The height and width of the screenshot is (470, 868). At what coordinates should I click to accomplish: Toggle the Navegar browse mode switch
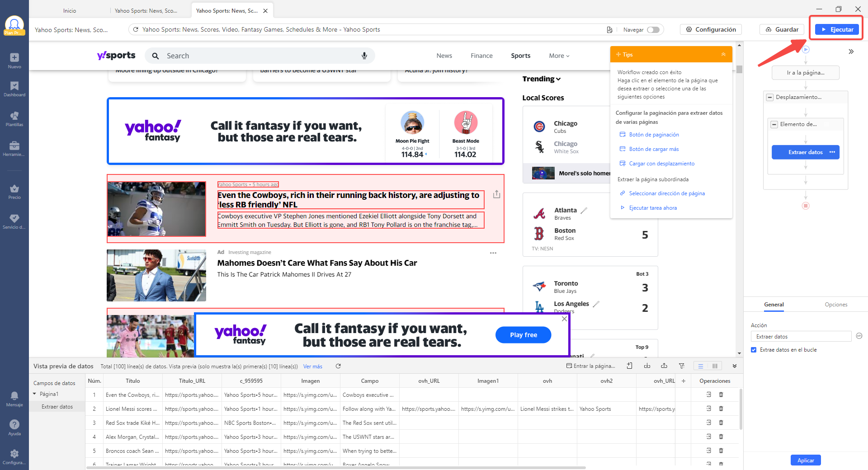[653, 29]
